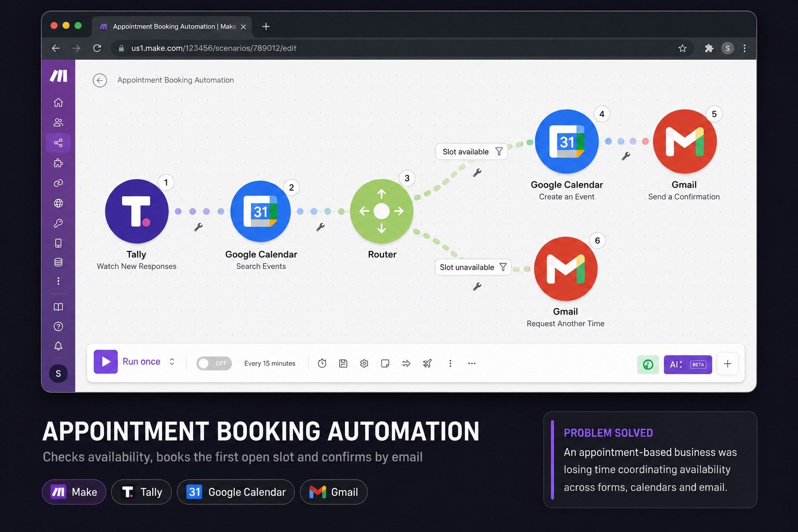Screen dimensions: 798x532
Task: Click wrench between Search Events and Router
Action: tap(321, 227)
